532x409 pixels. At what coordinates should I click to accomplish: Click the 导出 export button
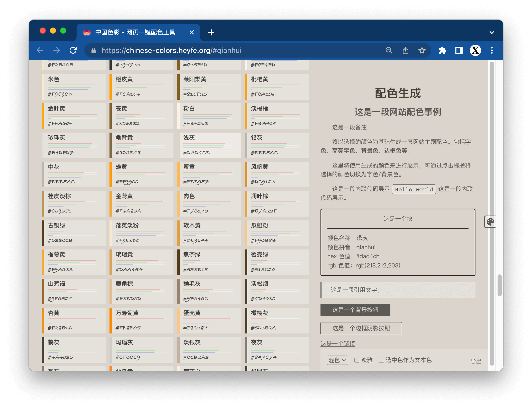click(x=476, y=361)
